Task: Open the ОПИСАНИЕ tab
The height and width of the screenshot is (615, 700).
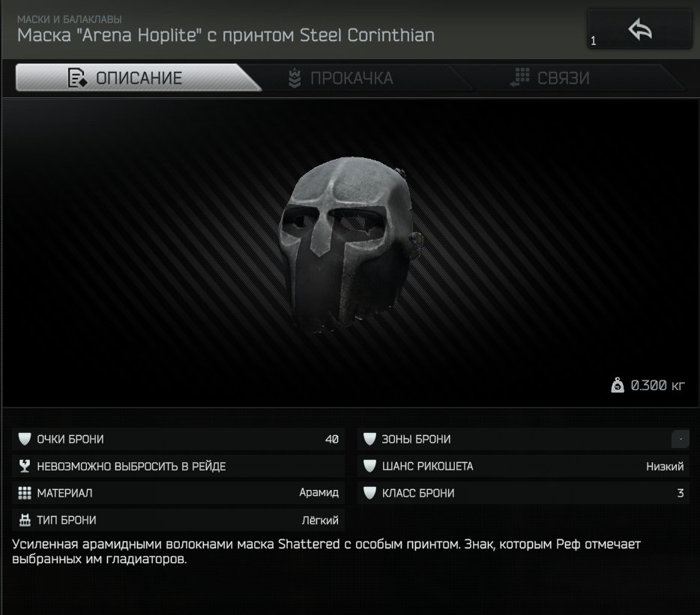Action: pos(138,78)
